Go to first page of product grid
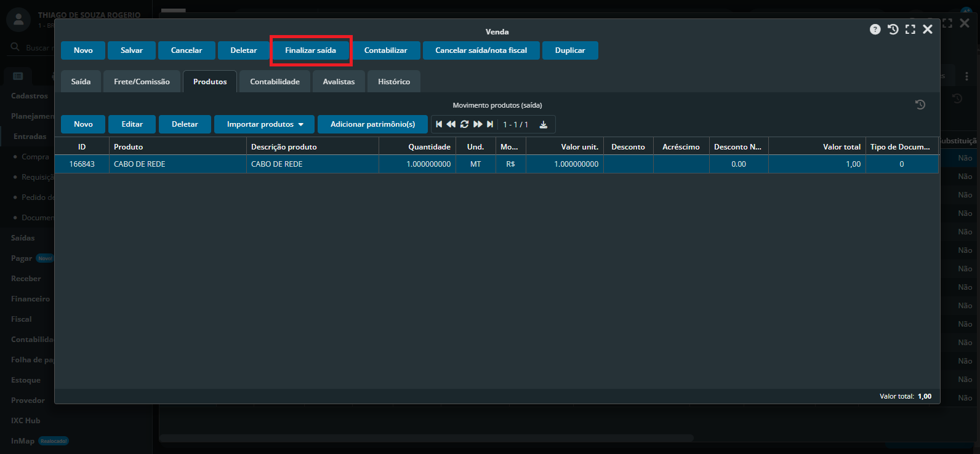This screenshot has width=980, height=454. click(439, 124)
